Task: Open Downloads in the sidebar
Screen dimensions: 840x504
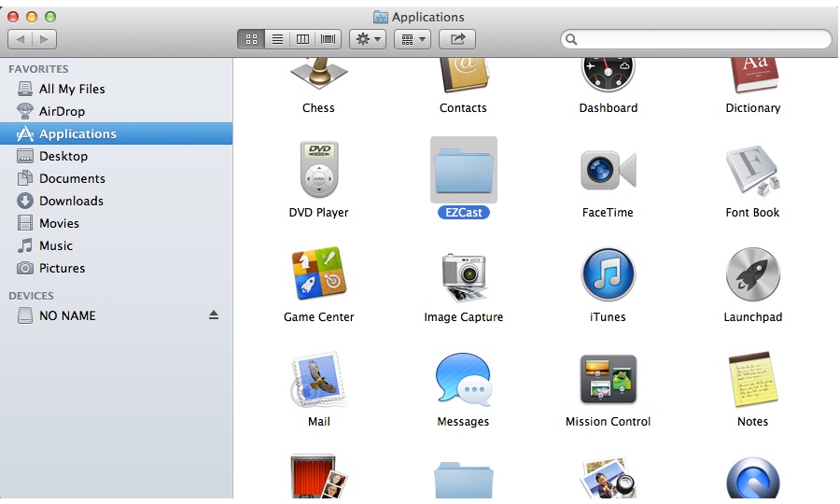Action: [x=117, y=201]
